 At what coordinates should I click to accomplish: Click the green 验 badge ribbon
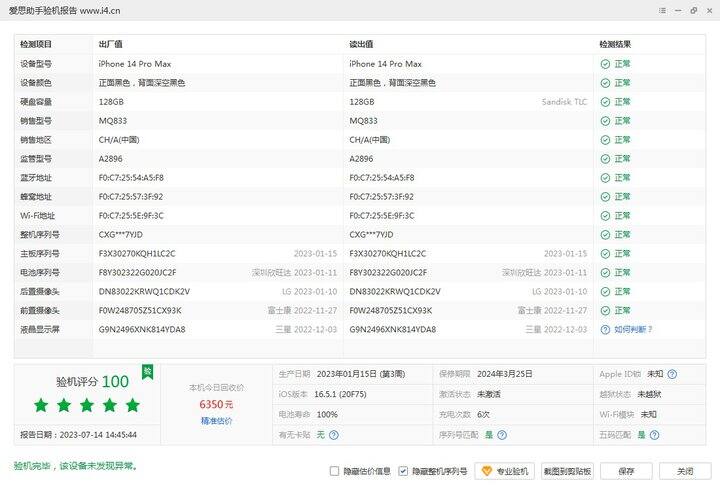147,372
